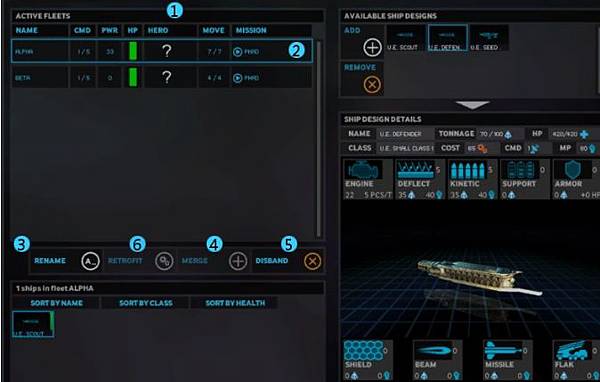Viewport: 600px width, 382px height.
Task: Select U.E. Seed design thumbnail
Action: point(489,38)
